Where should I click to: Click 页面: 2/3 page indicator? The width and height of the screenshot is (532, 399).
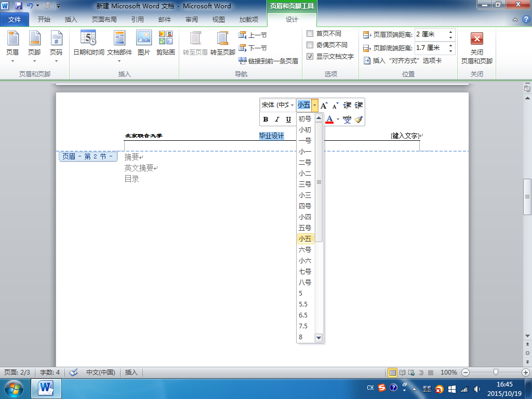coord(17,372)
